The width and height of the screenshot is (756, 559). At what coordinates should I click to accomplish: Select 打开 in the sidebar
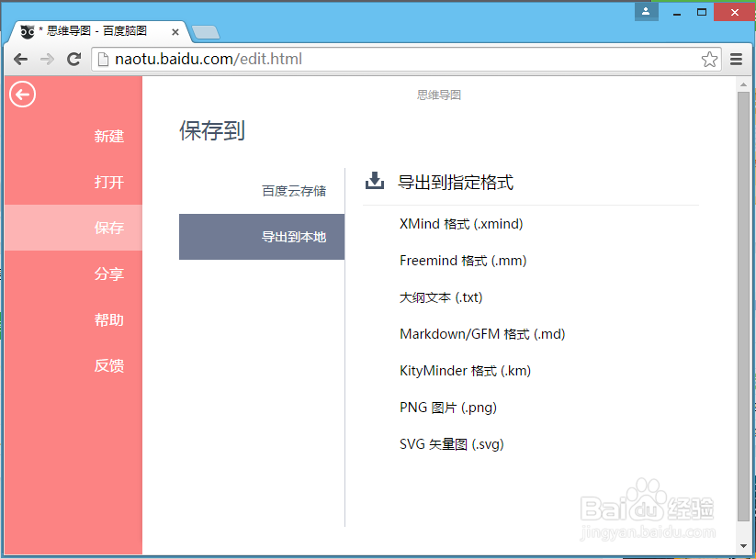[73, 182]
